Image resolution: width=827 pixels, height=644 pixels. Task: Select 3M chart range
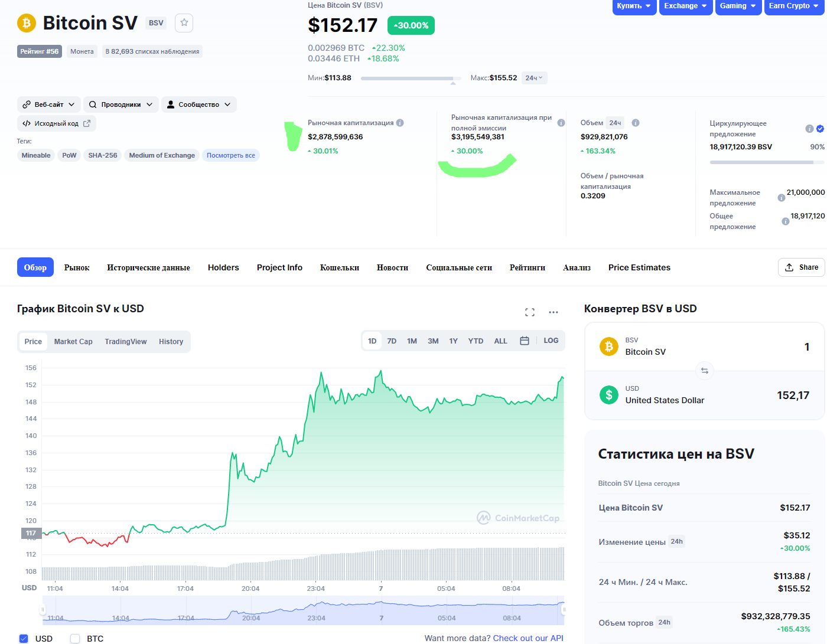coord(433,341)
